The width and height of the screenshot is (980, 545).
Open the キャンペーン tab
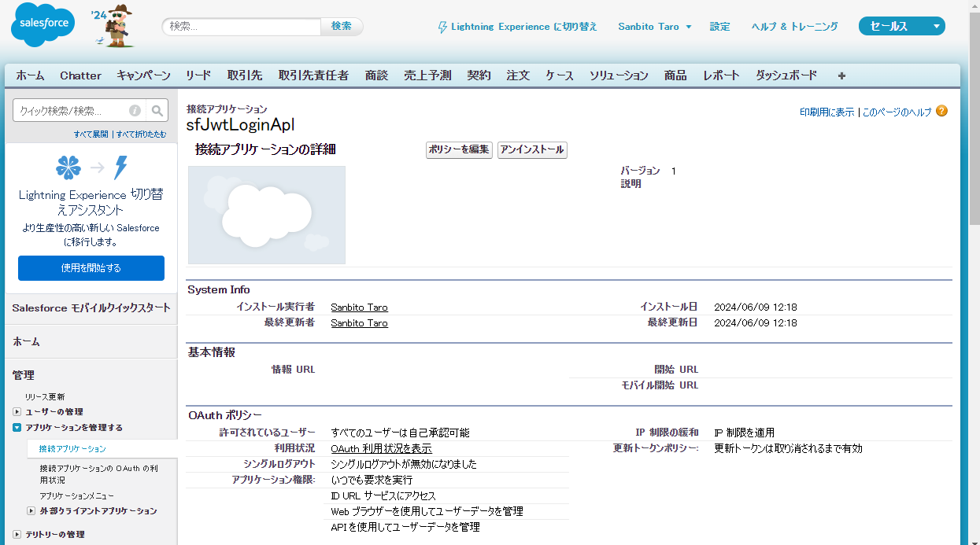tap(143, 75)
